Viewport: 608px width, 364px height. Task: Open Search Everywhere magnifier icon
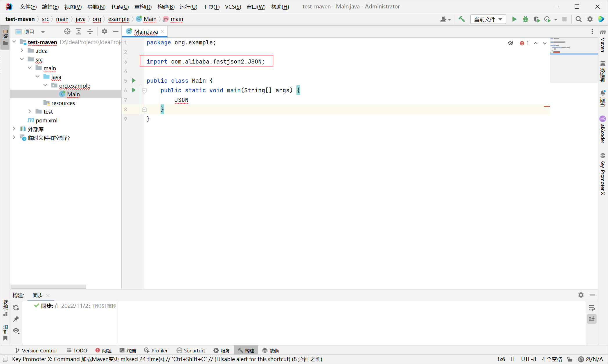[x=578, y=19]
